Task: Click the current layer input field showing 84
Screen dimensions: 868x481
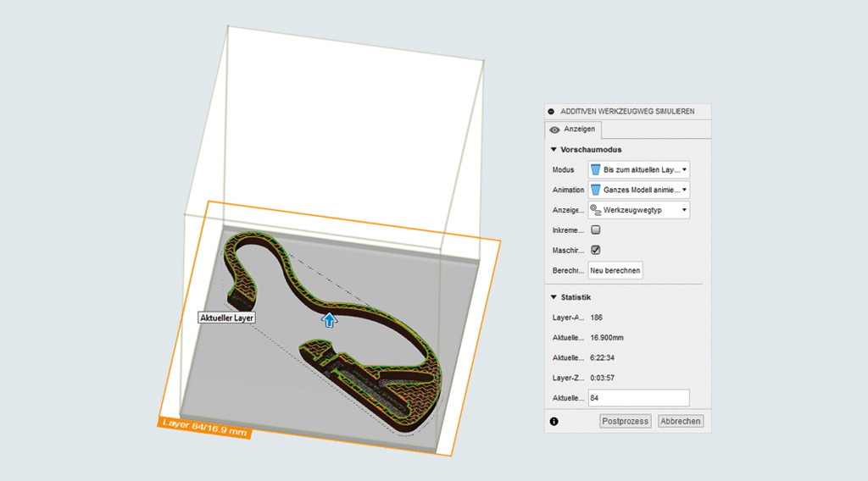Action: coord(638,398)
